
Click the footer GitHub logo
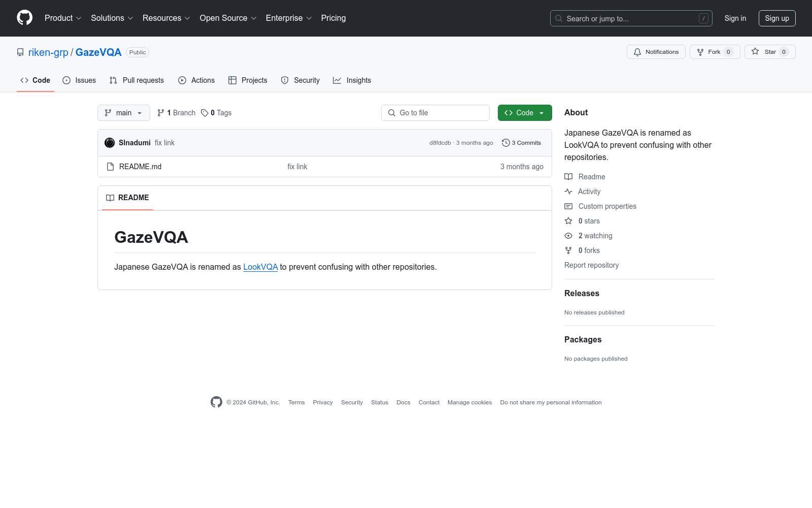[x=216, y=402]
